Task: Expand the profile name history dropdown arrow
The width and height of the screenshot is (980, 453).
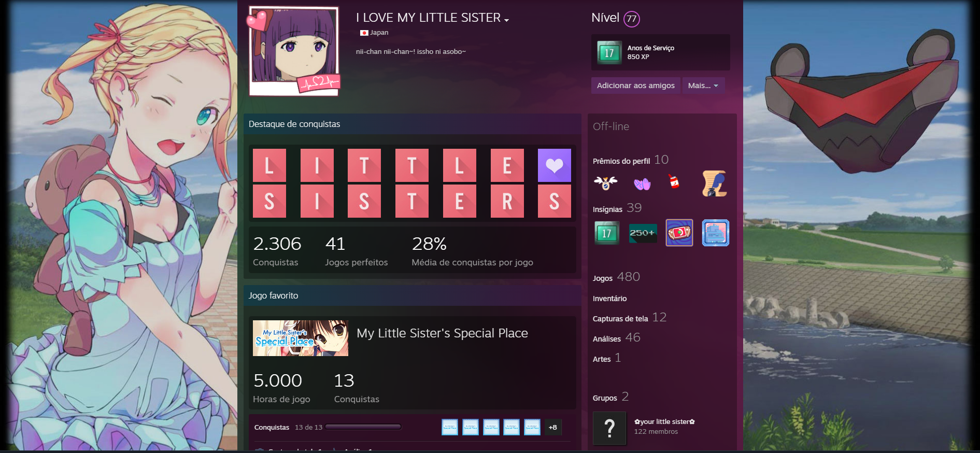Action: tap(506, 20)
